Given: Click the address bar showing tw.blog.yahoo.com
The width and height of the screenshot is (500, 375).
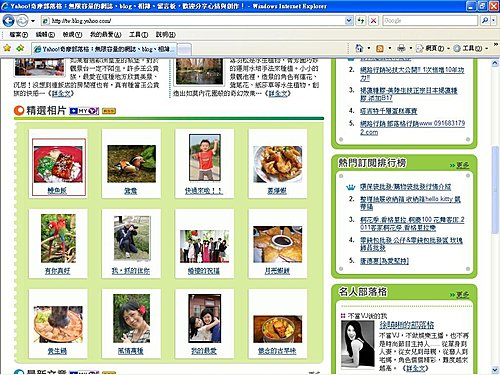Looking at the screenshot, I should 193,21.
